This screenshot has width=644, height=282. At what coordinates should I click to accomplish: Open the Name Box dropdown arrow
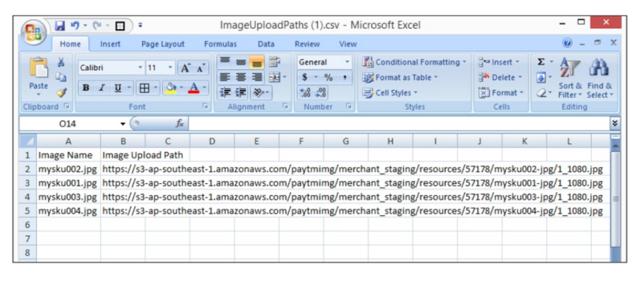123,124
